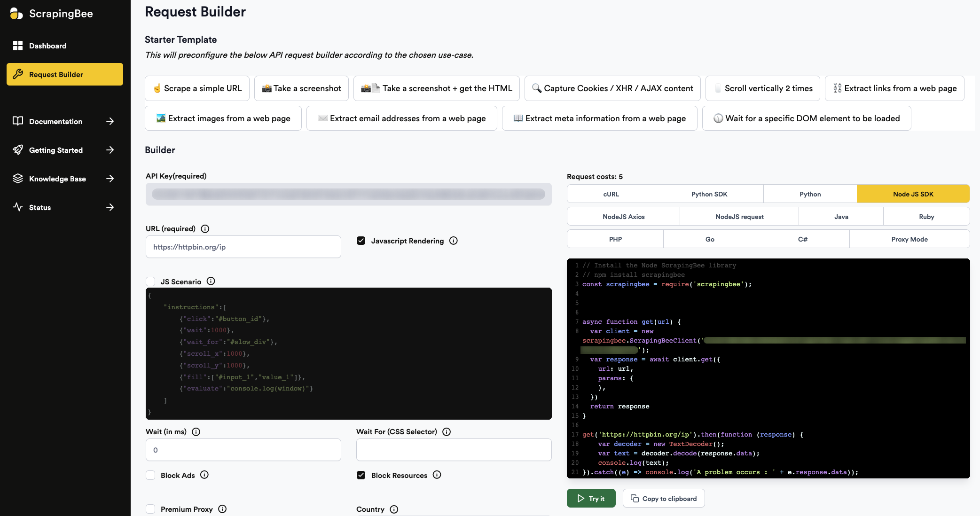The image size is (980, 516).
Task: Select the Knowledge Base stack icon
Action: pos(18,179)
